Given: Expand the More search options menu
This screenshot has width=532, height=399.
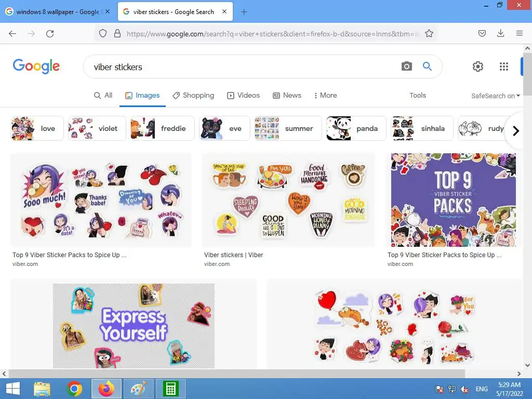Looking at the screenshot, I should (x=325, y=96).
